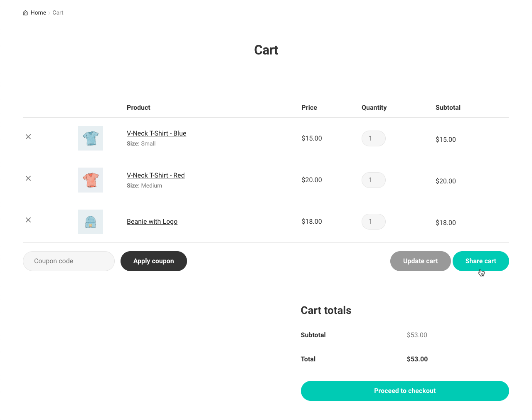
Task: Click the Cart breadcrumb item
Action: pyautogui.click(x=58, y=13)
